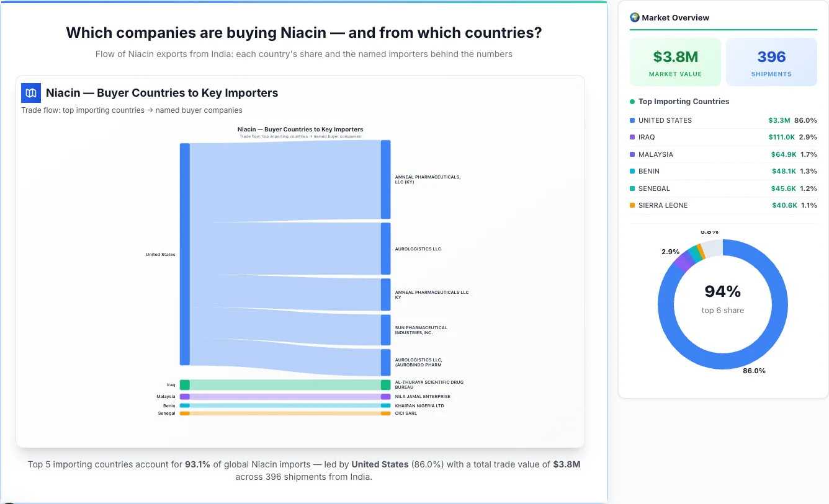Viewport: 829px width, 504px height.
Task: Click the blue square marker for UNITED STATES
Action: tap(632, 120)
